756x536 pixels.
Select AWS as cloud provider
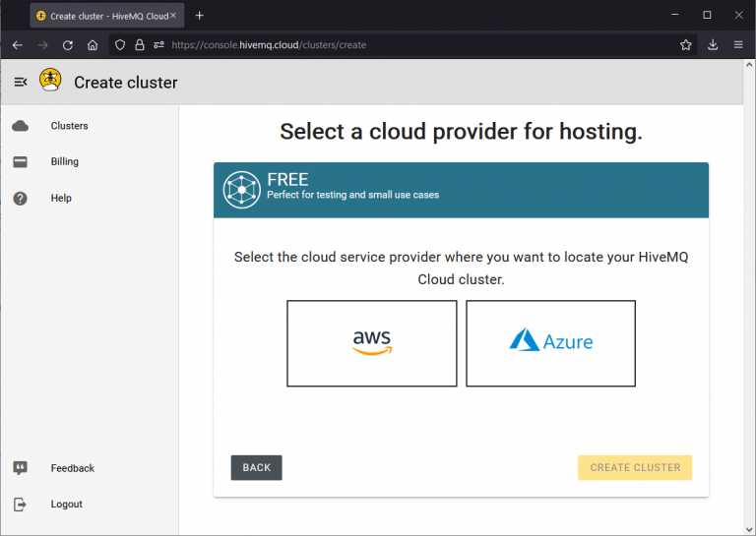372,343
